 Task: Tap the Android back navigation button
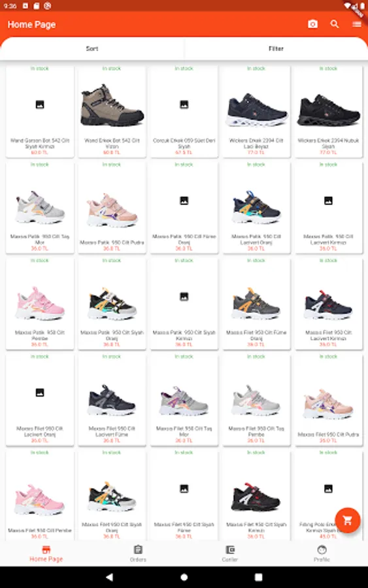109,577
